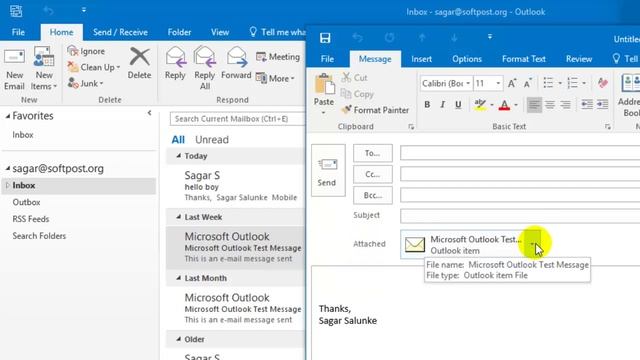This screenshot has width=640, height=360.
Task: Collapse the Last Week message group
Action: (178, 217)
